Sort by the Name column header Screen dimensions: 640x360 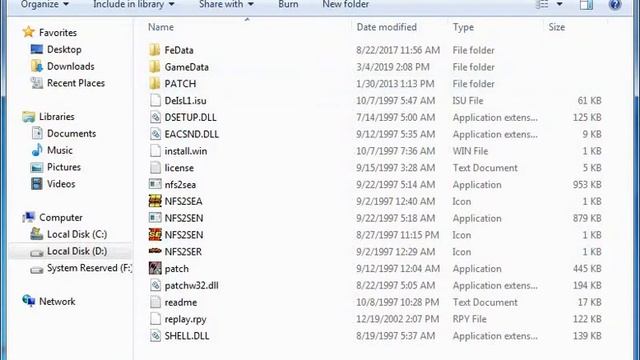pyautogui.click(x=161, y=27)
